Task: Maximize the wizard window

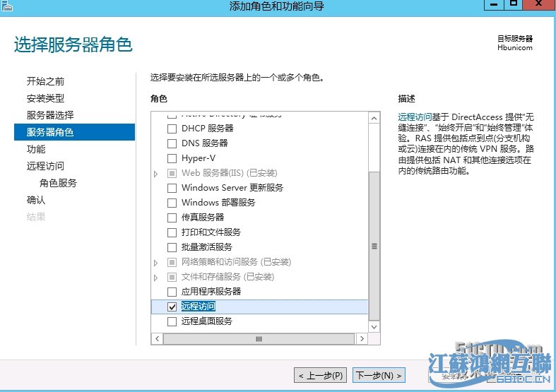Action: (x=513, y=4)
